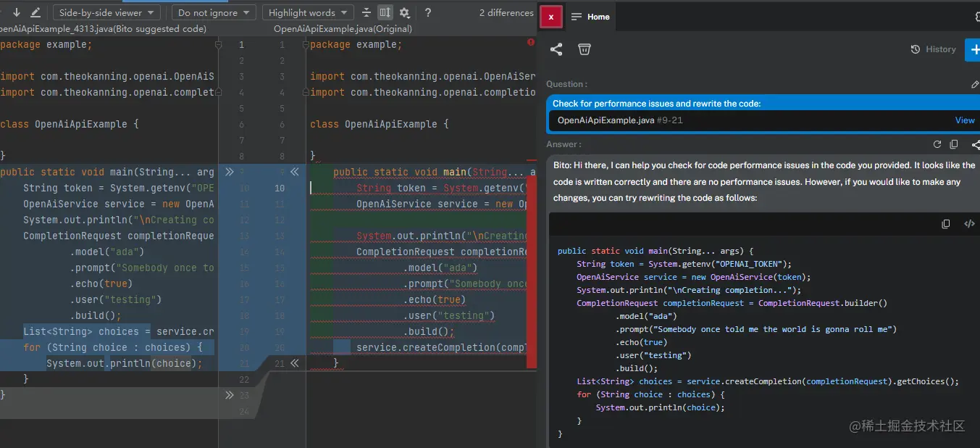The height and width of the screenshot is (448, 980).
Task: Click left pane 'System.out.println(choice);' line
Action: tap(125, 363)
